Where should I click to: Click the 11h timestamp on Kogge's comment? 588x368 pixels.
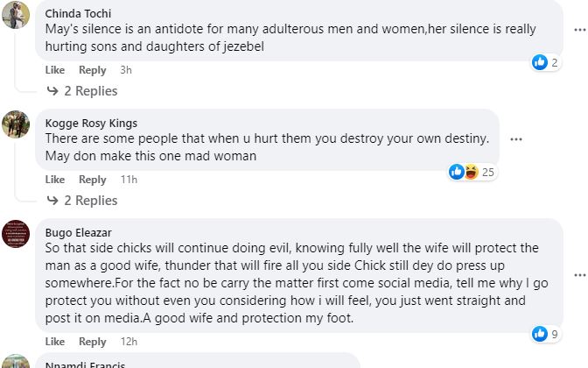click(129, 180)
